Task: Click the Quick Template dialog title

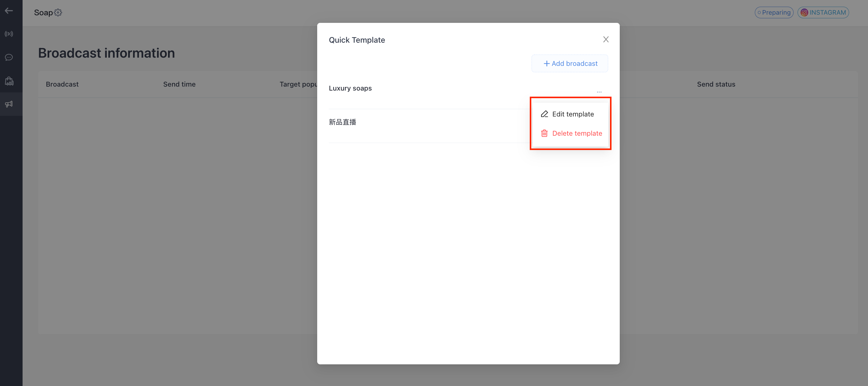Action: point(357,40)
